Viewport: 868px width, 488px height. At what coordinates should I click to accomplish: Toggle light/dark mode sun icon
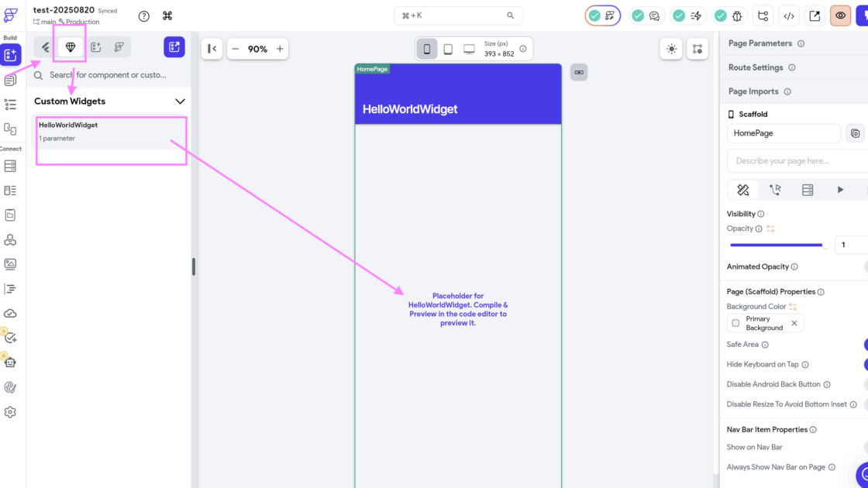(x=671, y=49)
